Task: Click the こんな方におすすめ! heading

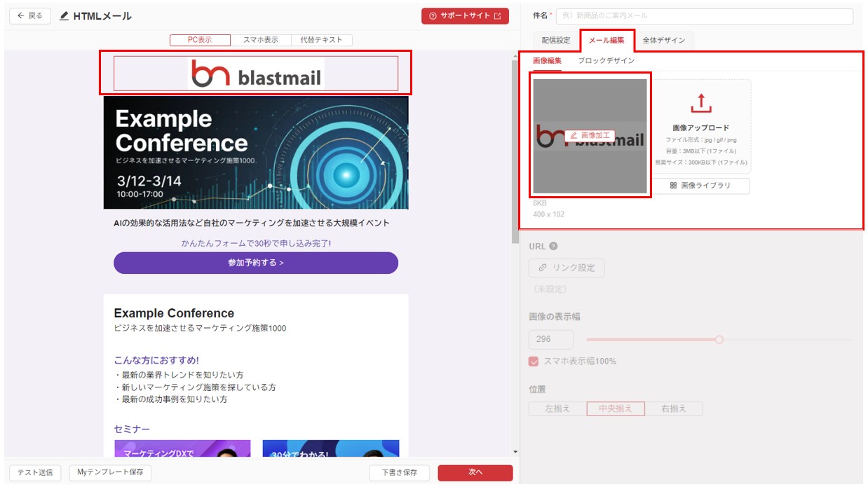Action: coord(156,360)
